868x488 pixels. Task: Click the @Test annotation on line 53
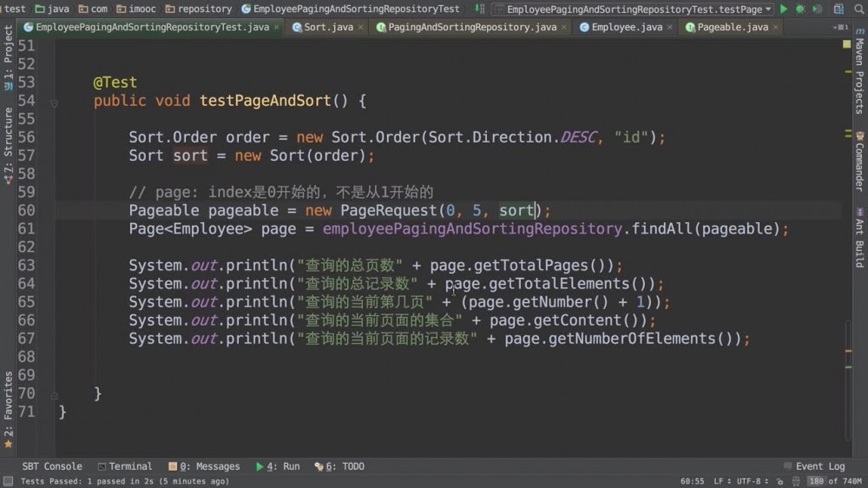[115, 82]
